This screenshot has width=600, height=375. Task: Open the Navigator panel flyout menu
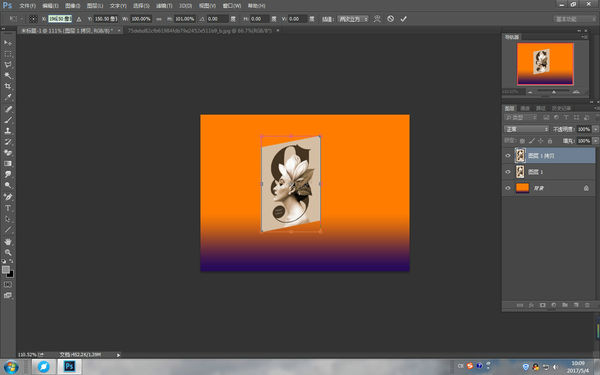click(584, 37)
